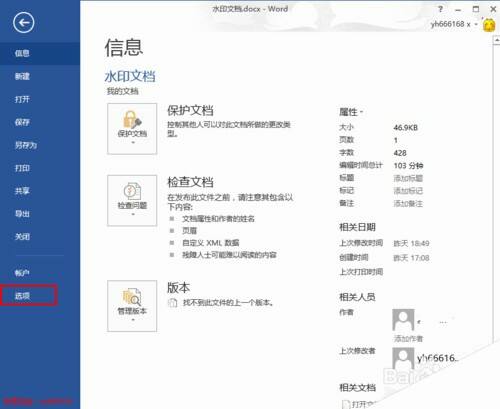This screenshot has height=409, width=500.
Task: Click the Help question mark icon
Action: (x=441, y=9)
